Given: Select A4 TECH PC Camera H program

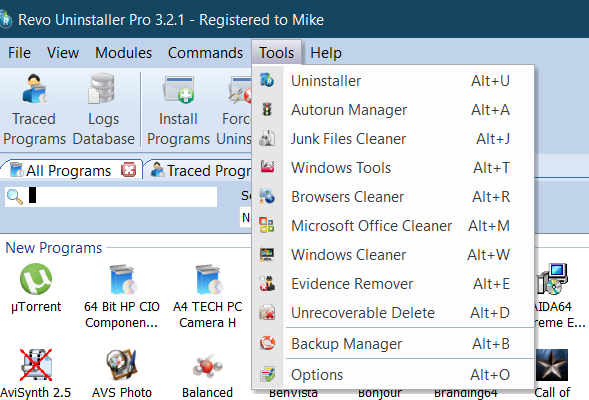Looking at the screenshot, I should coord(207,297).
